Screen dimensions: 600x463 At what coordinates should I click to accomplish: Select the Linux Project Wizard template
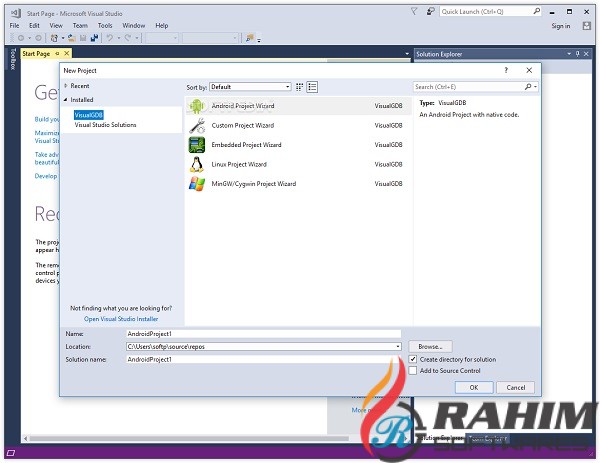click(x=298, y=165)
